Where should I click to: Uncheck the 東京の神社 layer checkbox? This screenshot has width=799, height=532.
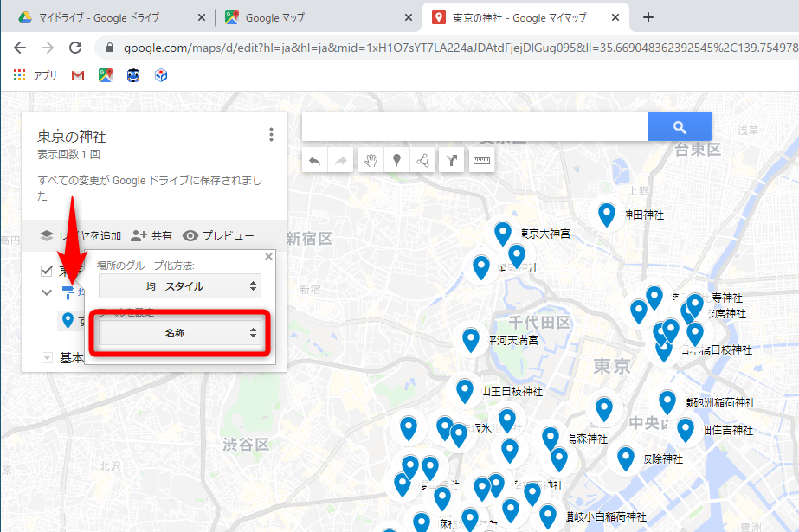tap(47, 271)
